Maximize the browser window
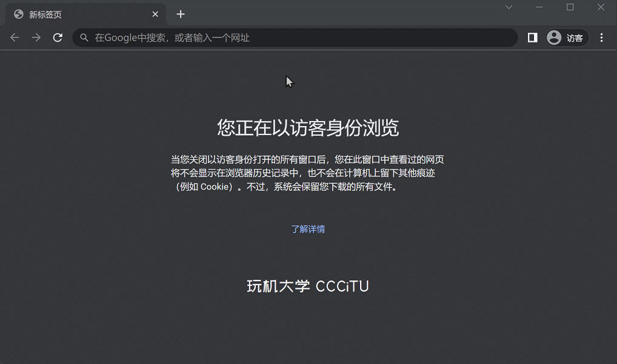The width and height of the screenshot is (617, 364). 570,7
